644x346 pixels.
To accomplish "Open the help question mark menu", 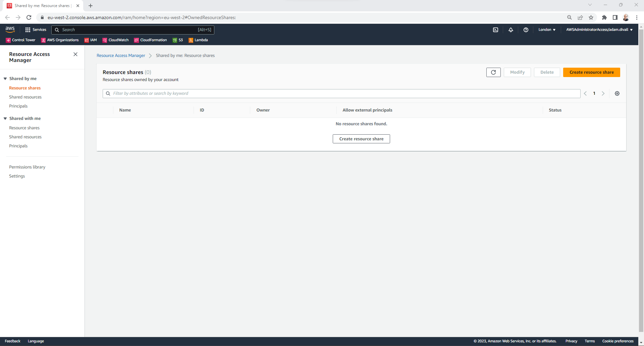I will pos(526,30).
